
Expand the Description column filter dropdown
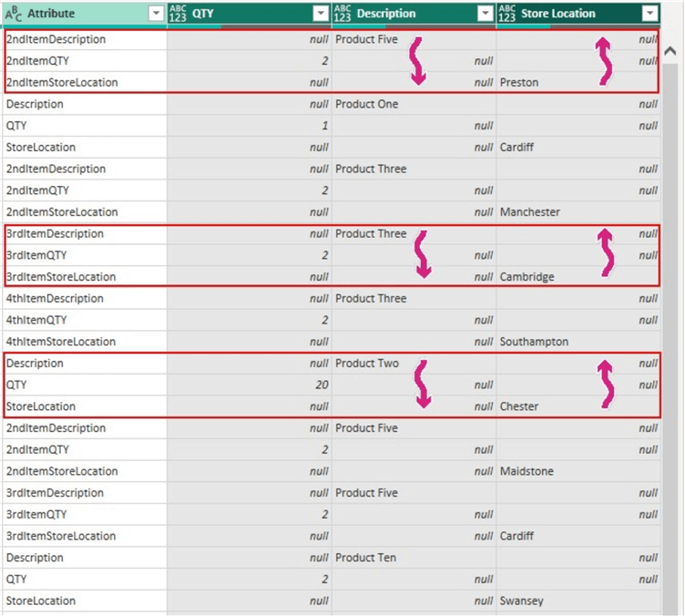tap(485, 14)
